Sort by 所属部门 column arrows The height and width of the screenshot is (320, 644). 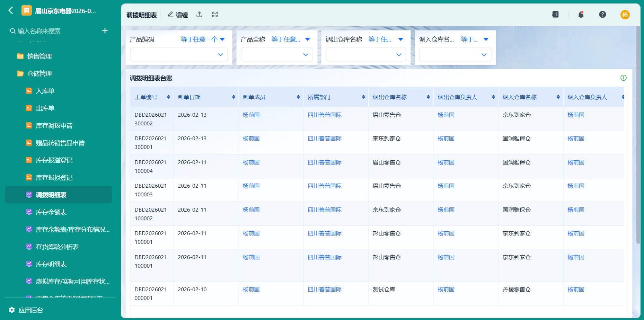point(363,97)
